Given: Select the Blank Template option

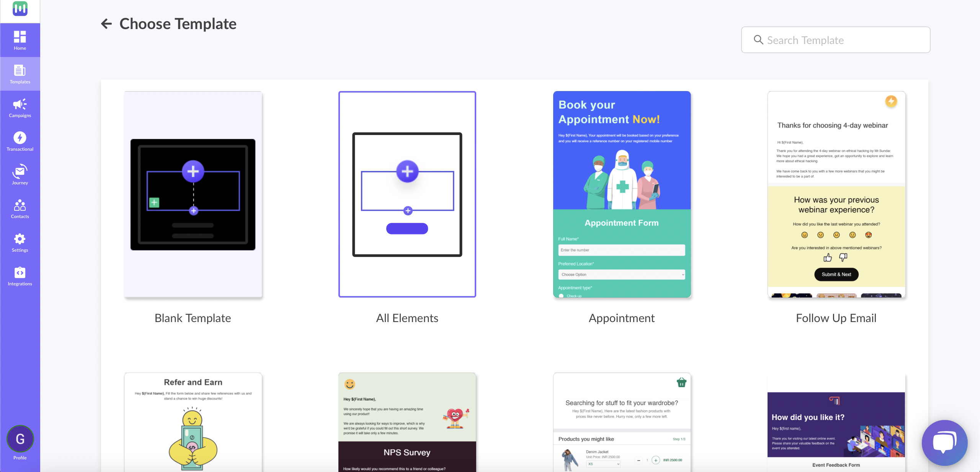Looking at the screenshot, I should [x=193, y=194].
